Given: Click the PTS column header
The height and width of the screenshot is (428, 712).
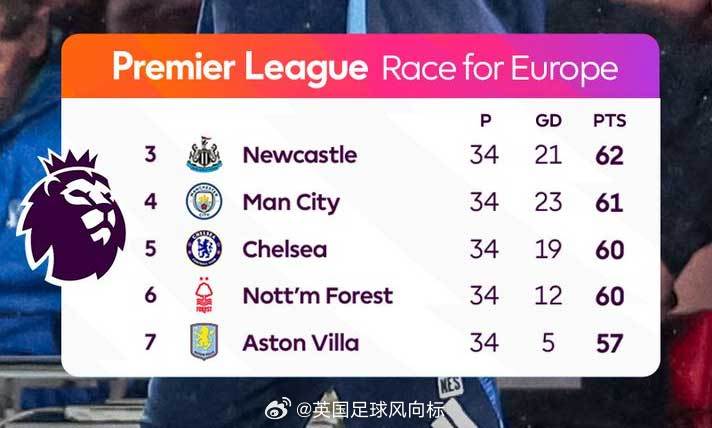Looking at the screenshot, I should 609,121.
